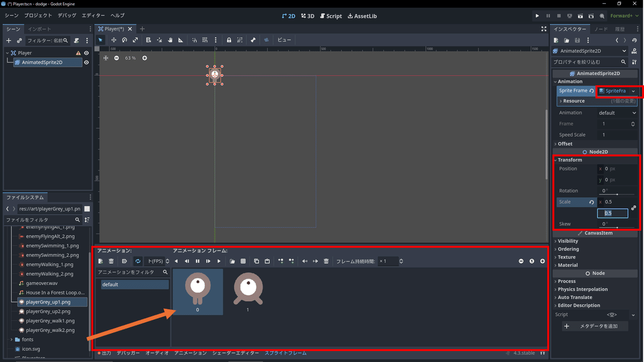
Task: Lock the selected node with padlock icon
Action: [x=229, y=40]
